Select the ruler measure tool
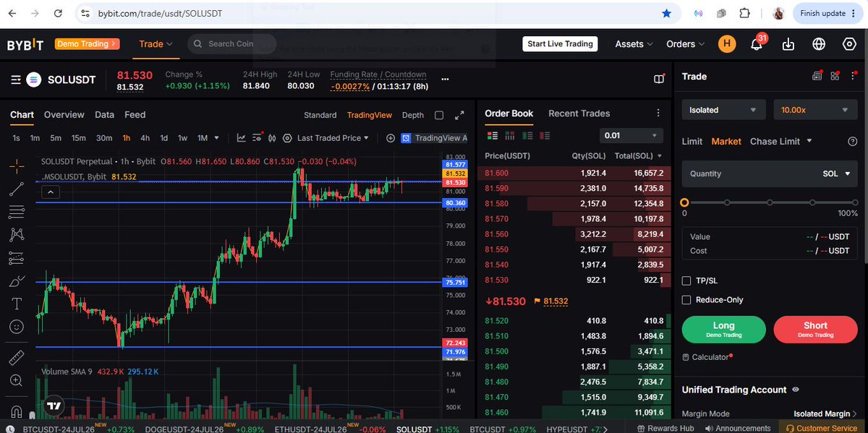868x433 pixels. click(17, 357)
